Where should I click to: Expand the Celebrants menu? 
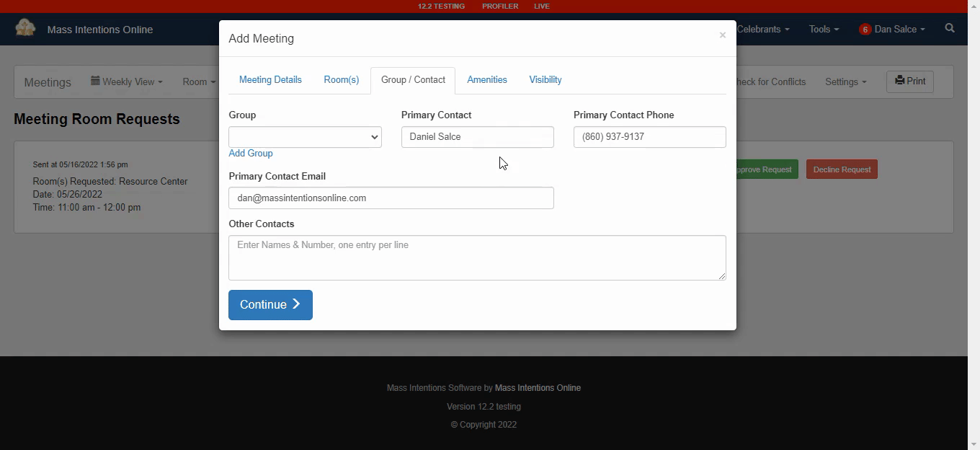762,30
